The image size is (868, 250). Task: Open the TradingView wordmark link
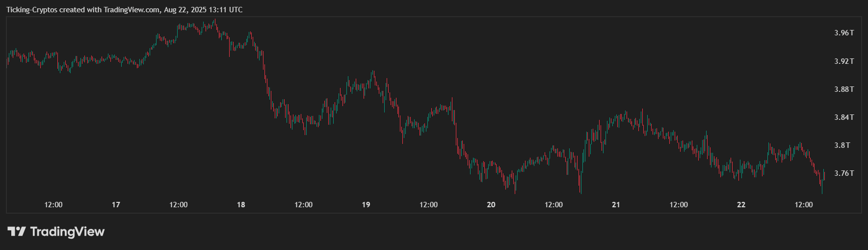point(67,231)
